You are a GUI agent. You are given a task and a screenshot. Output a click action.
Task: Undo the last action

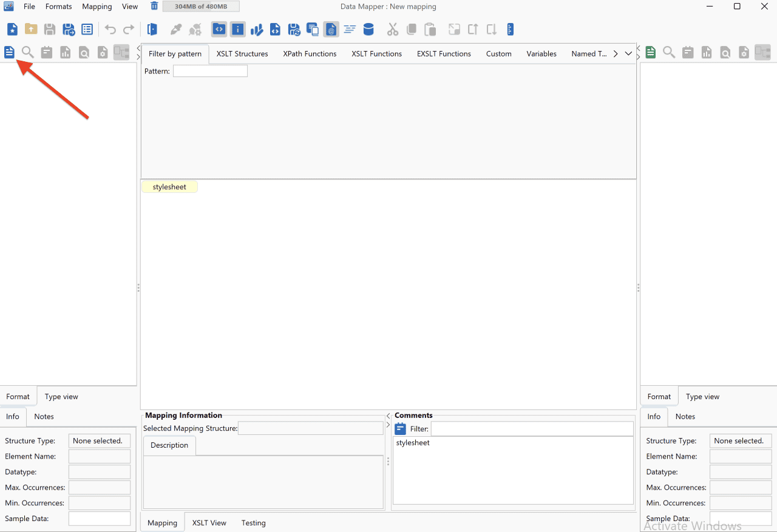tap(110, 29)
